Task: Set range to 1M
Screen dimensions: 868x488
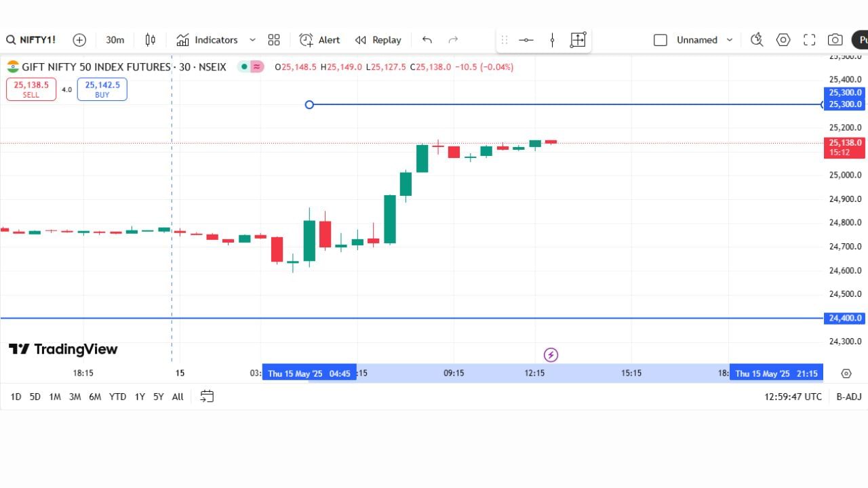Action: (x=55, y=396)
